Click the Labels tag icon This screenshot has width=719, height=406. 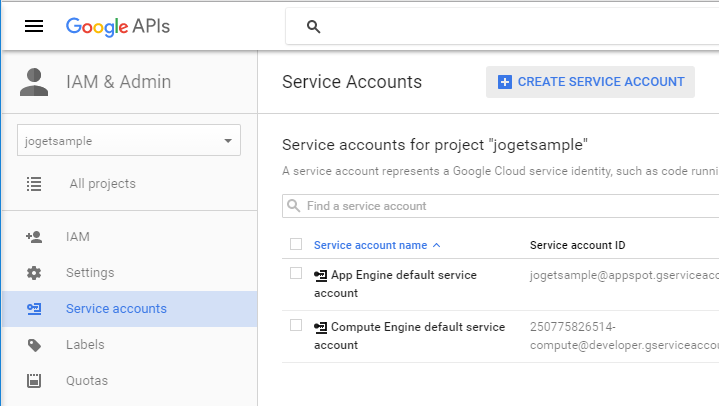click(34, 345)
